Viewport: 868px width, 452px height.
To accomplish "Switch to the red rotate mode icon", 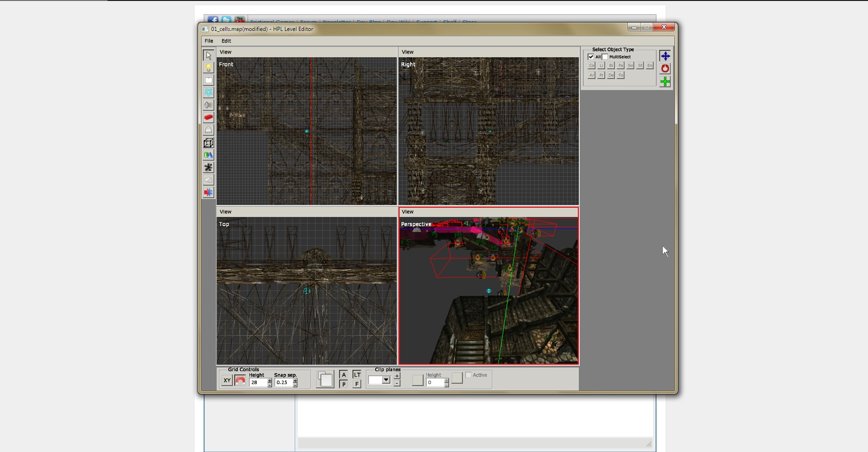I will point(665,69).
